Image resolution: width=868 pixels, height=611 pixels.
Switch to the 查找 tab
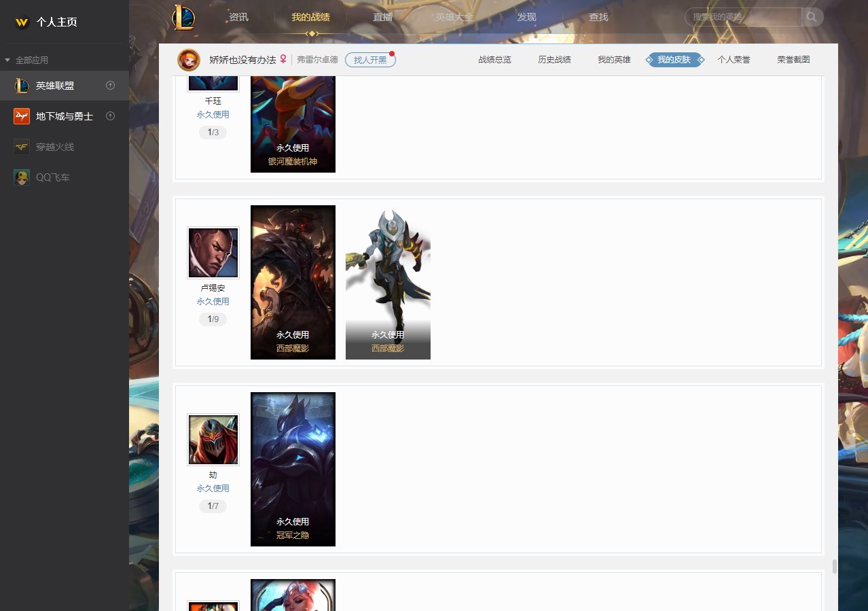[598, 17]
